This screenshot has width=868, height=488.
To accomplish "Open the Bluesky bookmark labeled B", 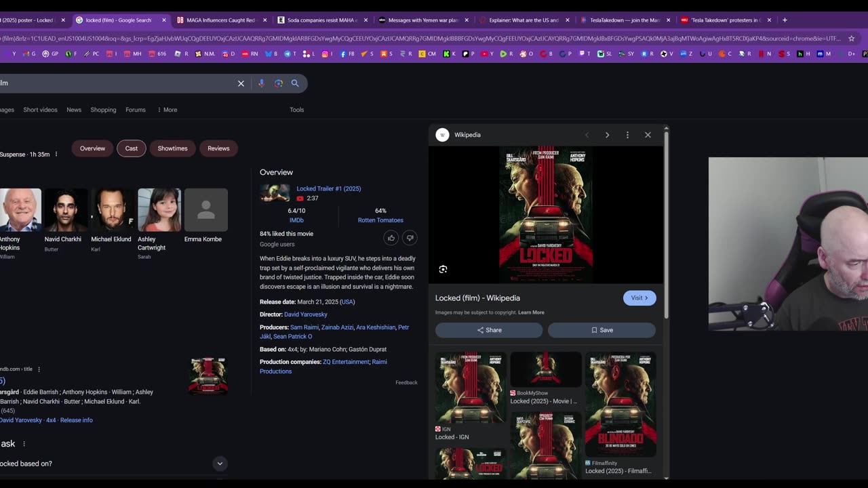I will coord(271,54).
